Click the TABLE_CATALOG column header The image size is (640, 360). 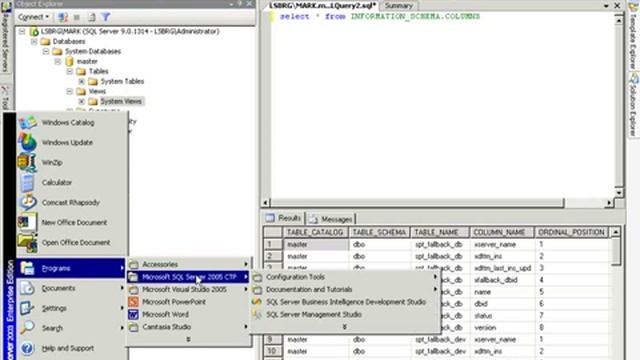click(x=315, y=232)
